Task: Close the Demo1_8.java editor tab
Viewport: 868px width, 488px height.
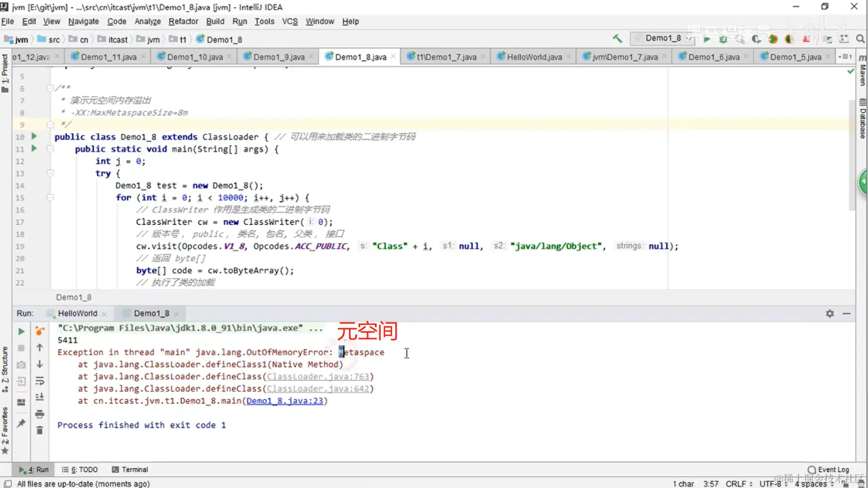Action: (x=393, y=57)
